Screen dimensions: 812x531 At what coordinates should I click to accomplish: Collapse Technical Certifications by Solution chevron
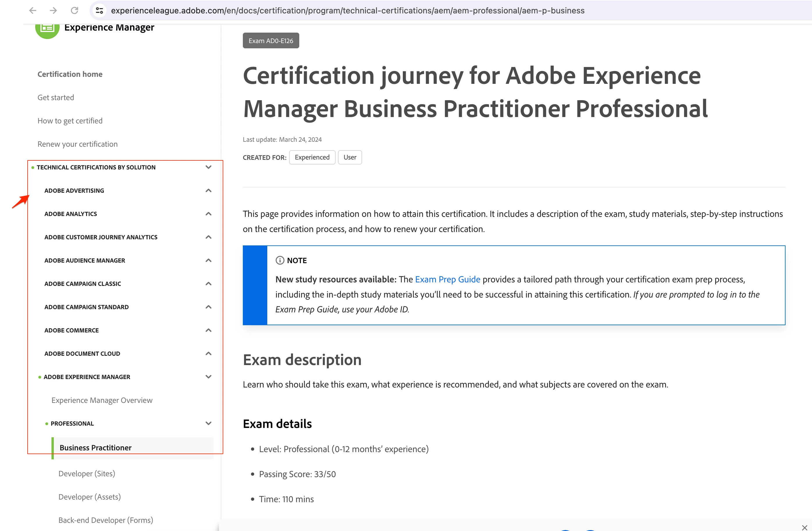(209, 167)
